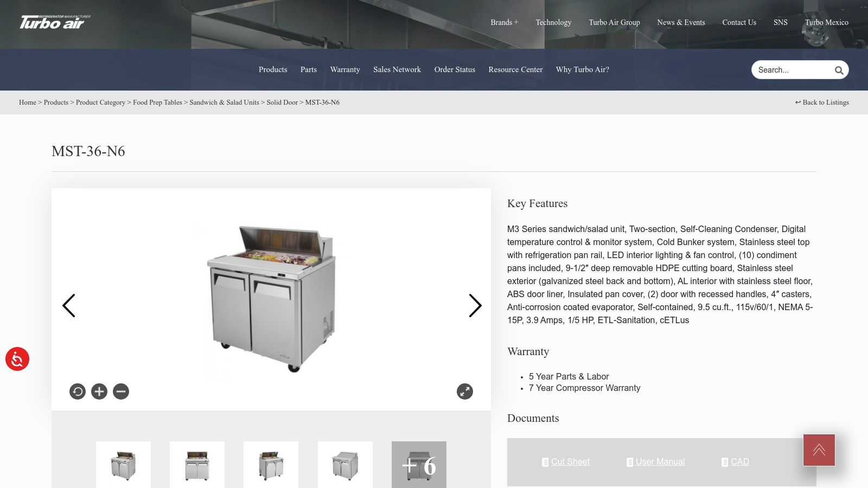Go to Products breadcrumb
The image size is (868, 488).
[56, 102]
